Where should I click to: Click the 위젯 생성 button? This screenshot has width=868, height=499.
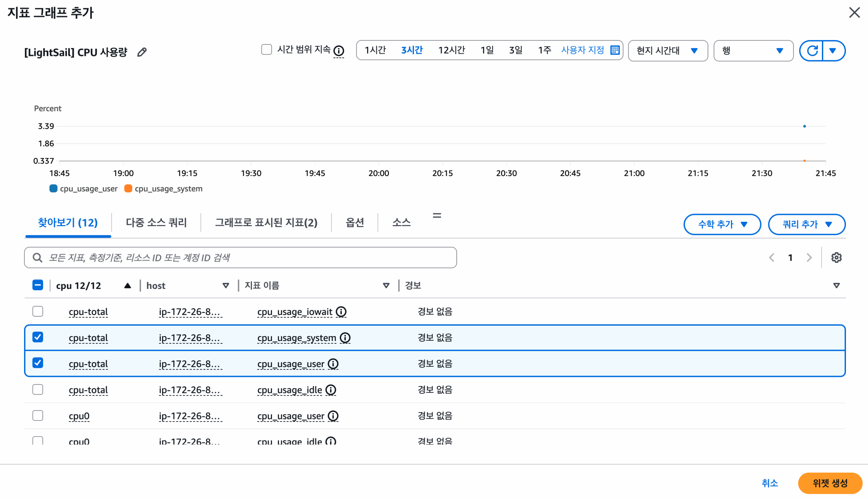tap(830, 483)
